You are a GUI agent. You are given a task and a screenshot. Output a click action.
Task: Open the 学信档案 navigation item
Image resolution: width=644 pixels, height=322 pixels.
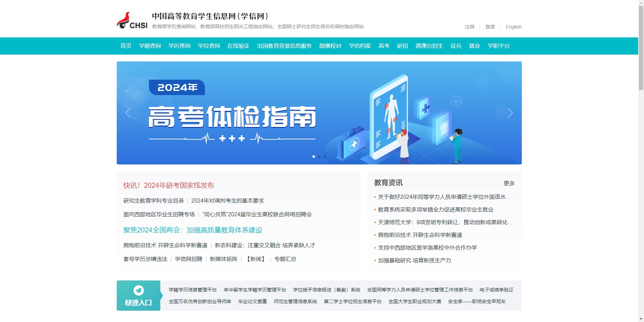coord(360,46)
